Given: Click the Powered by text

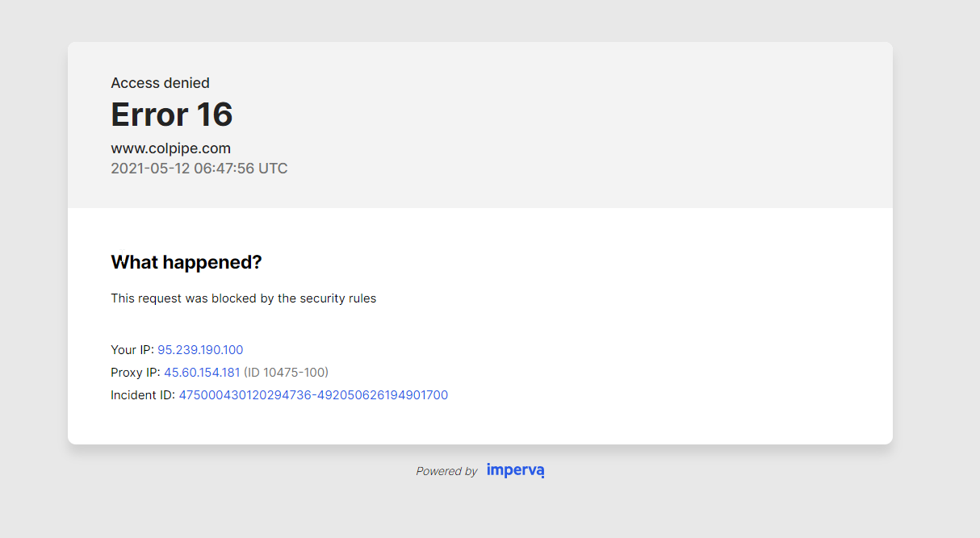Looking at the screenshot, I should pyautogui.click(x=446, y=471).
